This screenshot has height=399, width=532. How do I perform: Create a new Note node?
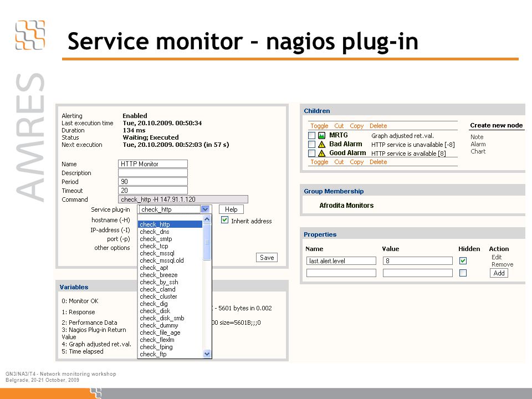[477, 137]
